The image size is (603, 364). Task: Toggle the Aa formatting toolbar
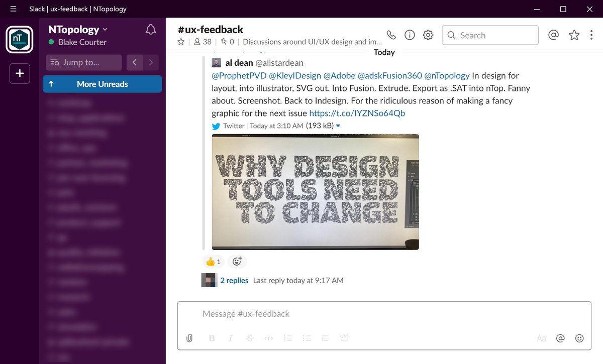542,338
